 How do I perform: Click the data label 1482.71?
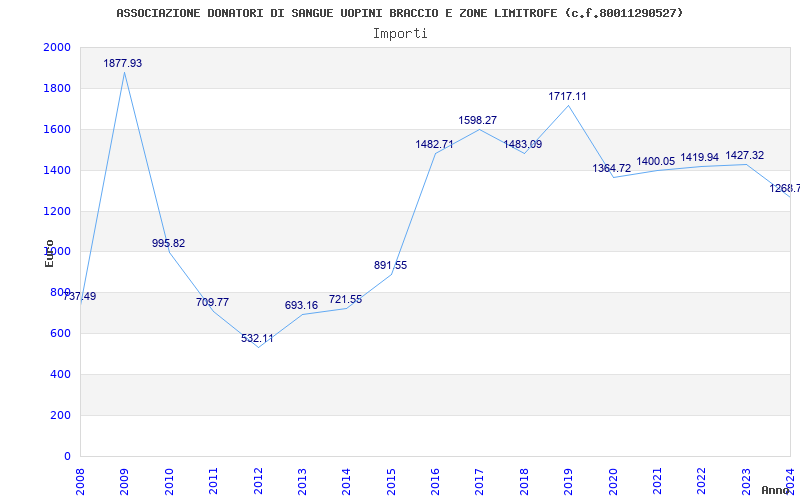click(434, 144)
